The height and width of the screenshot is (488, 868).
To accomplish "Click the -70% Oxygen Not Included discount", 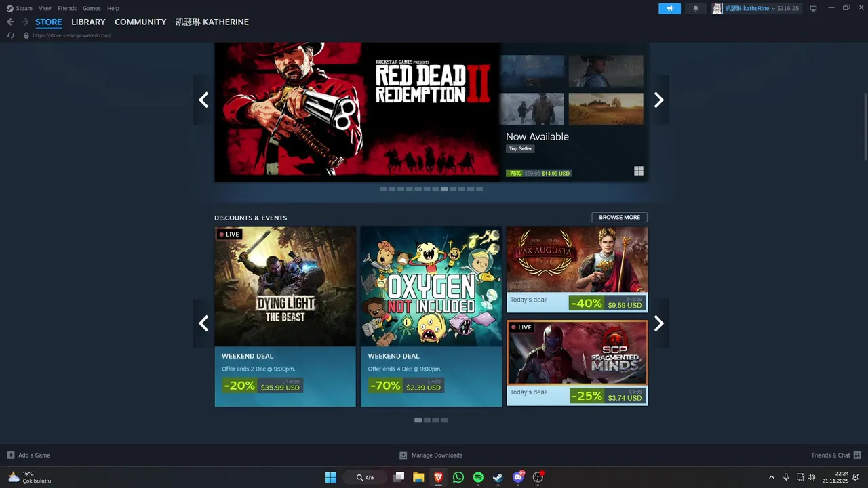I will pos(386,385).
